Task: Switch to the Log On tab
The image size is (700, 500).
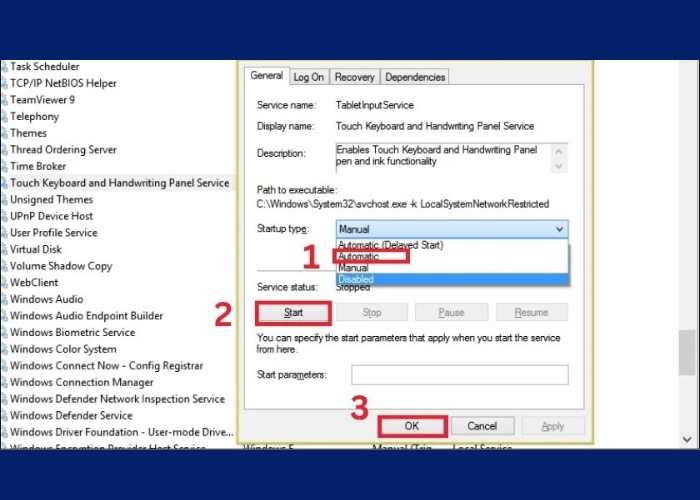Action: point(308,77)
